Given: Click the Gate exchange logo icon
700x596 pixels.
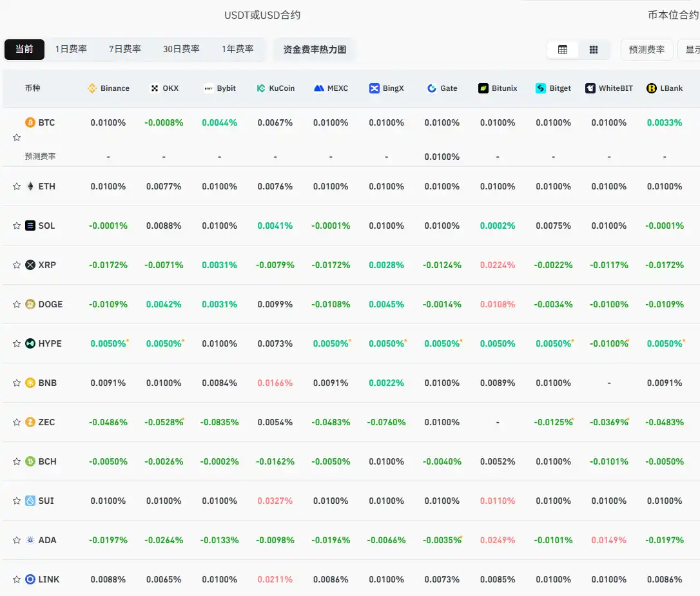Looking at the screenshot, I should tap(432, 88).
